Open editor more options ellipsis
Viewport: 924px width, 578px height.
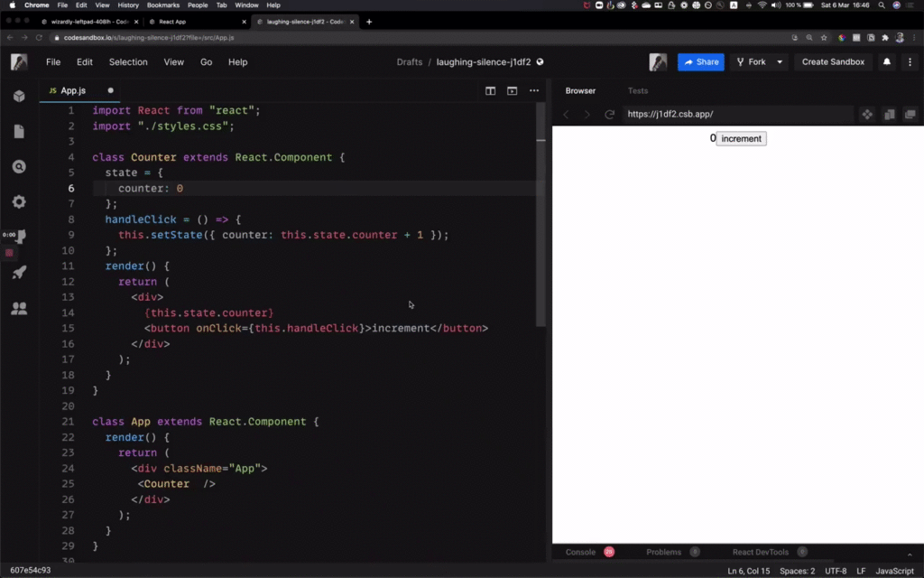(x=534, y=91)
